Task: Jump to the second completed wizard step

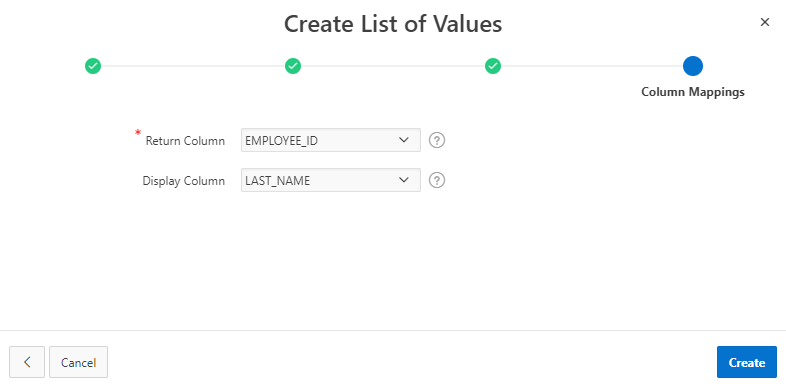Action: [x=293, y=66]
